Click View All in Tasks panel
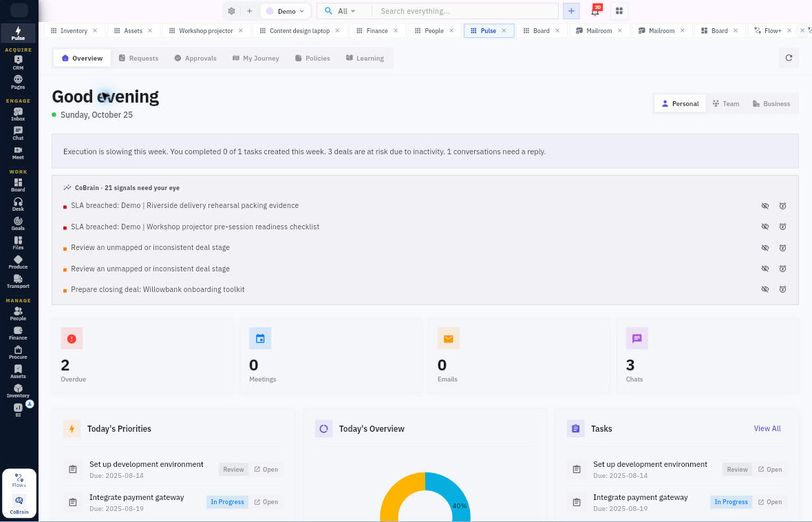This screenshot has height=522, width=812. tap(767, 429)
